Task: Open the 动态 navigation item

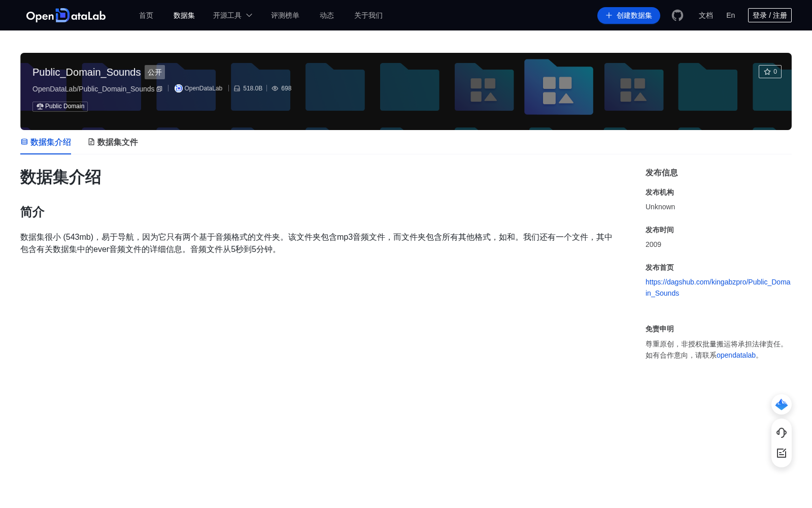Action: 327,15
